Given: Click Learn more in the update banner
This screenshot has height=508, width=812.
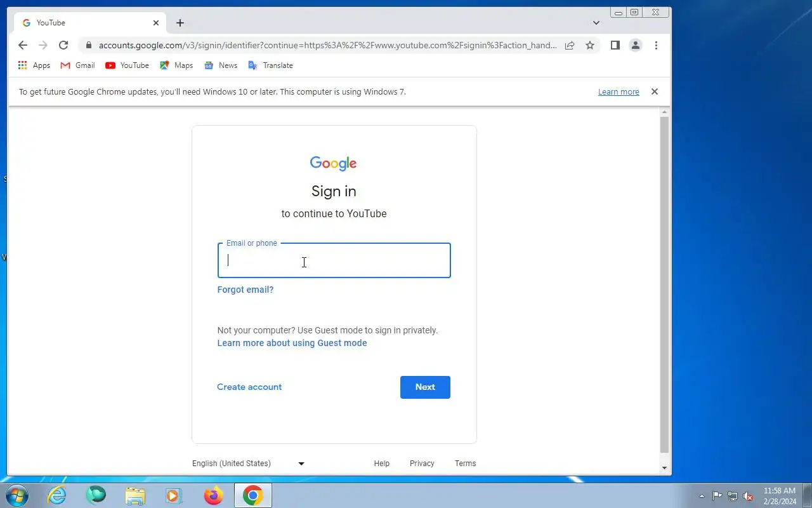Looking at the screenshot, I should (x=619, y=92).
